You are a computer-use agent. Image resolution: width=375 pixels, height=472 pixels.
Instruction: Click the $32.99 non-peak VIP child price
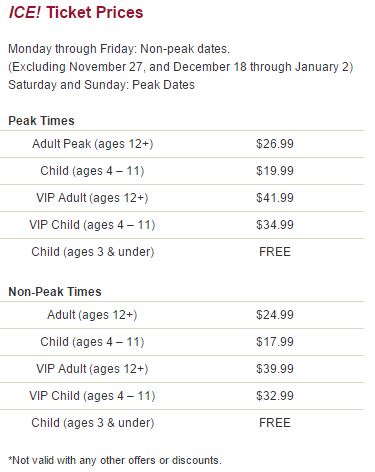click(275, 396)
